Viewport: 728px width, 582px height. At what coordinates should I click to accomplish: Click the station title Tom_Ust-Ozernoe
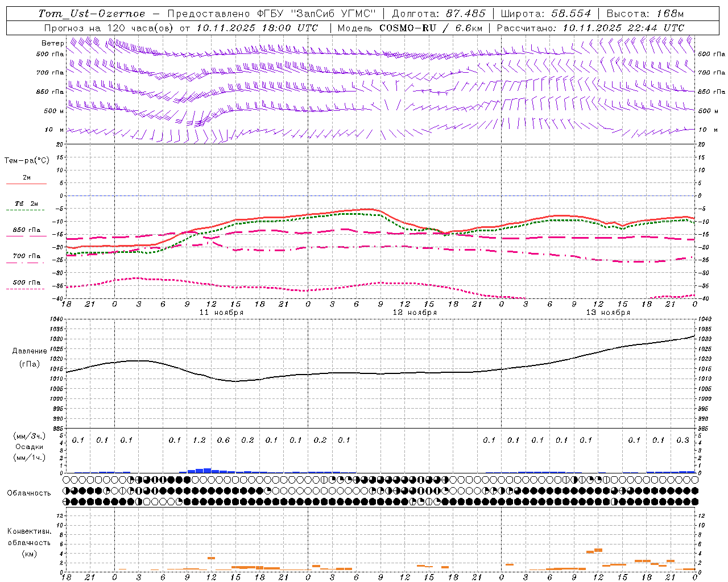point(92,14)
